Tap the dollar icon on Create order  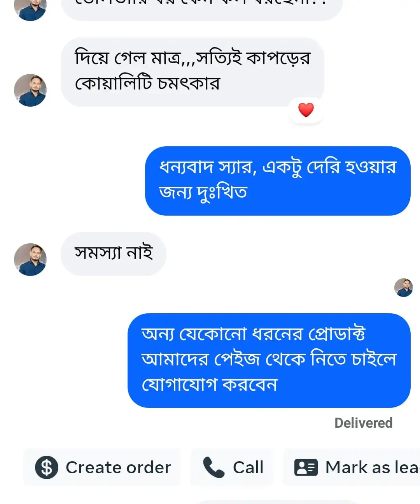pos(47,467)
